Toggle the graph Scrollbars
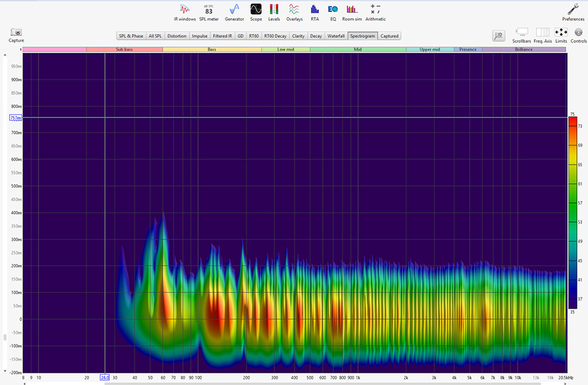The image size is (588, 385). point(521,32)
